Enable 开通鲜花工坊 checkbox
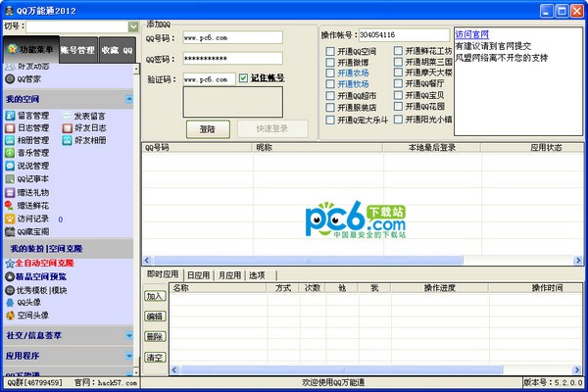The image size is (588, 392). [399, 51]
